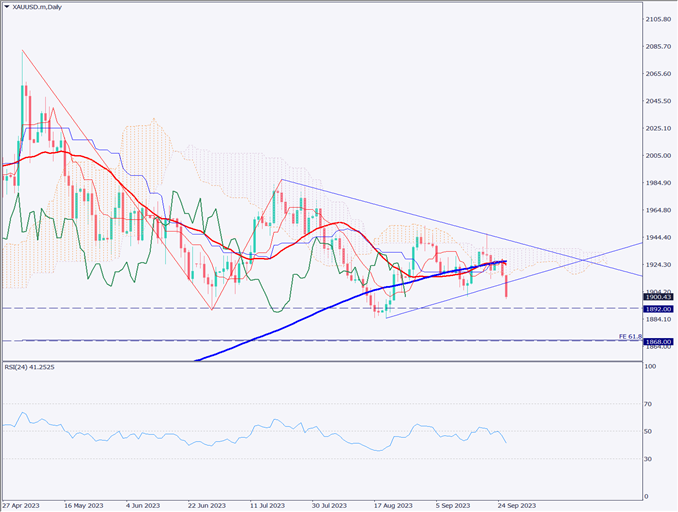Open the XAUUSD.m chart dropdown arrow

[x=8, y=7]
